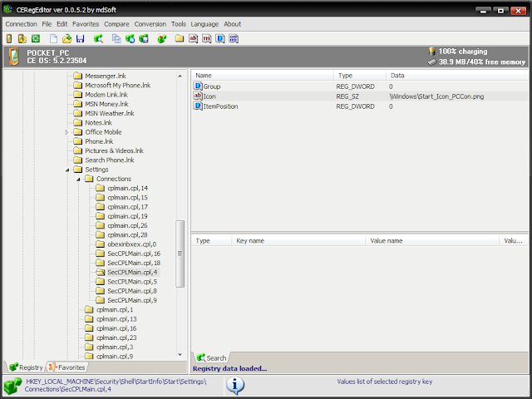Click the registry tree vertical scrollbar thumb

[x=180, y=254]
